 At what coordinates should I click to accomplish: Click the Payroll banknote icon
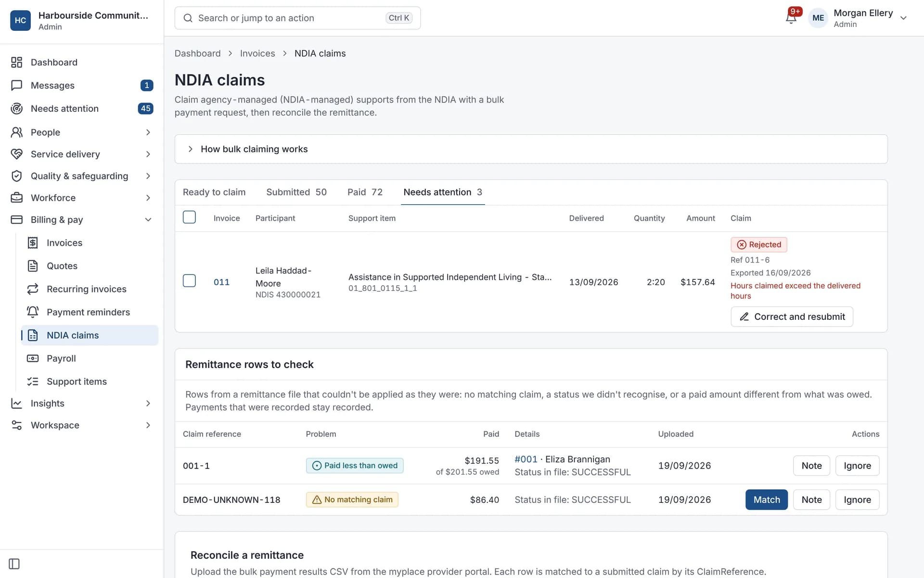coord(33,358)
